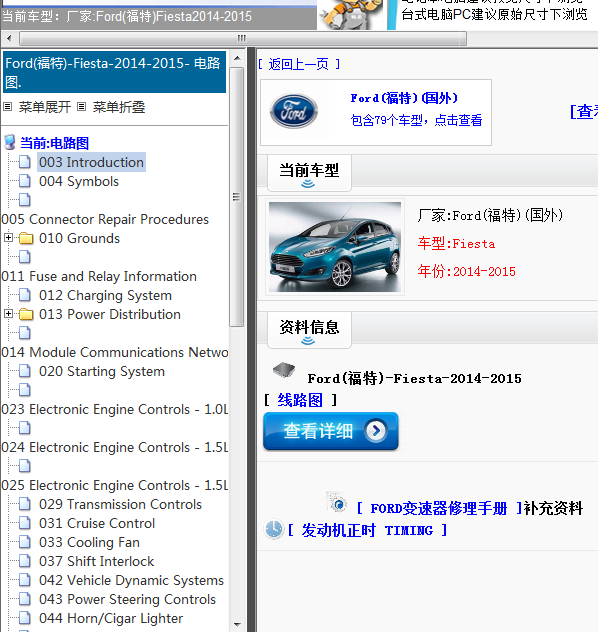Open FORD变速器修理手册 link
This screenshot has width=598, height=632.
[439, 508]
